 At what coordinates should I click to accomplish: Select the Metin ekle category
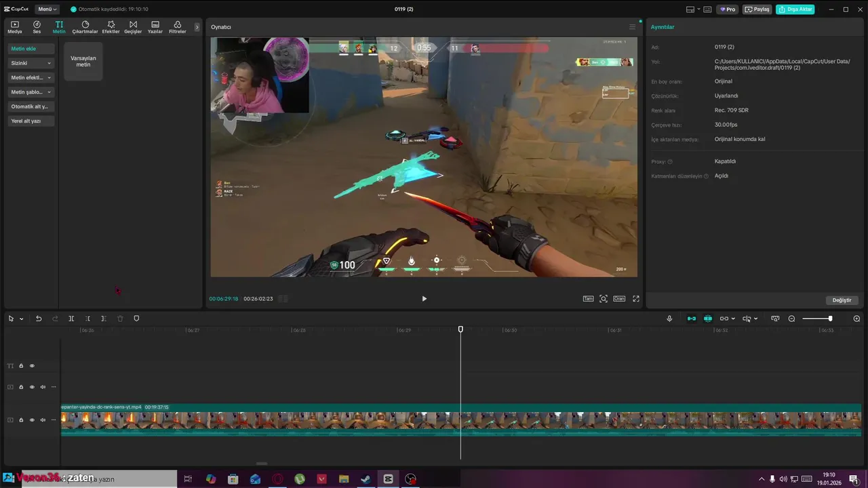tap(31, 49)
